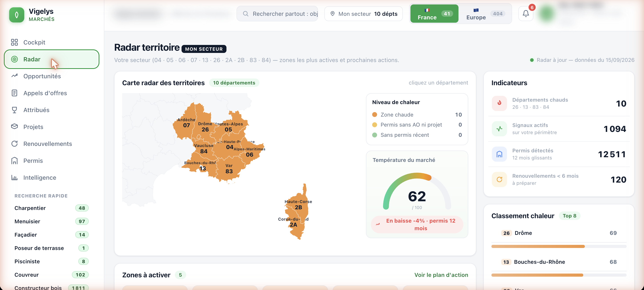Click the Température du marché gauge
This screenshot has height=290, width=644.
point(417,191)
